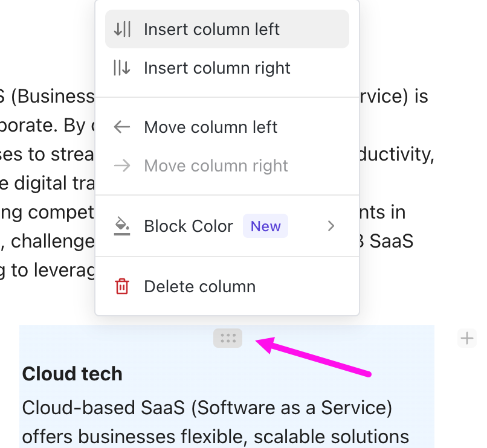Image resolution: width=487 pixels, height=448 pixels.
Task: Click the text line starting offers businesses flexible
Action: [216, 436]
